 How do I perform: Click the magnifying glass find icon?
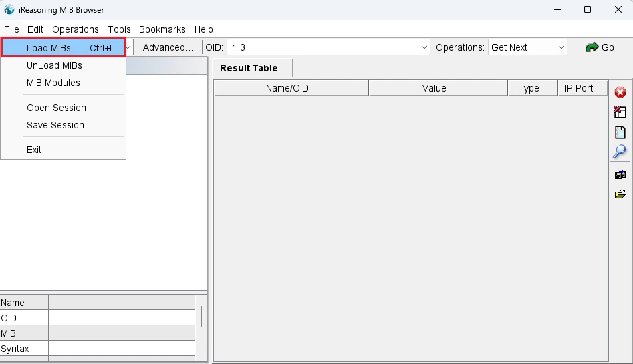(620, 152)
